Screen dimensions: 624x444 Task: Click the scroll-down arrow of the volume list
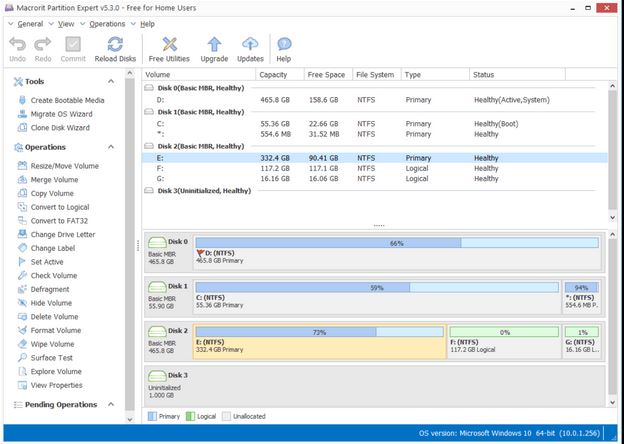point(612,218)
